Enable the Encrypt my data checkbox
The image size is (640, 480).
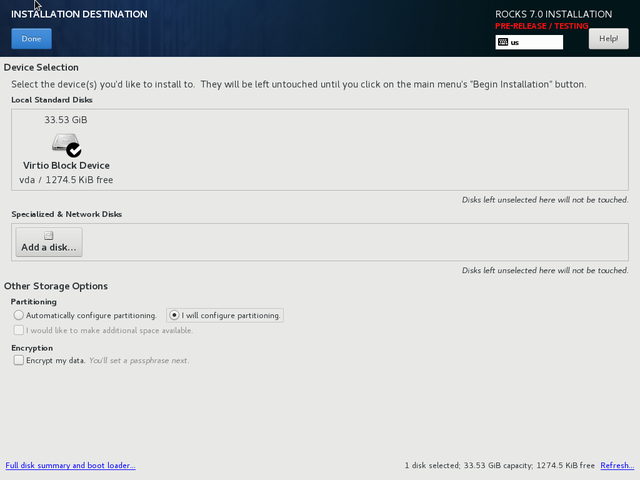click(19, 360)
